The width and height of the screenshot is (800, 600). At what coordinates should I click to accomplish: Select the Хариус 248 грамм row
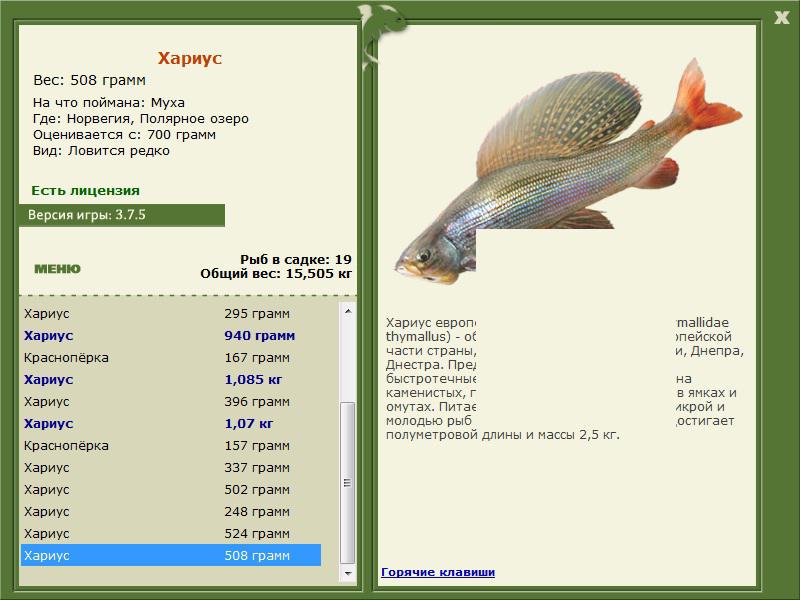tap(170, 512)
